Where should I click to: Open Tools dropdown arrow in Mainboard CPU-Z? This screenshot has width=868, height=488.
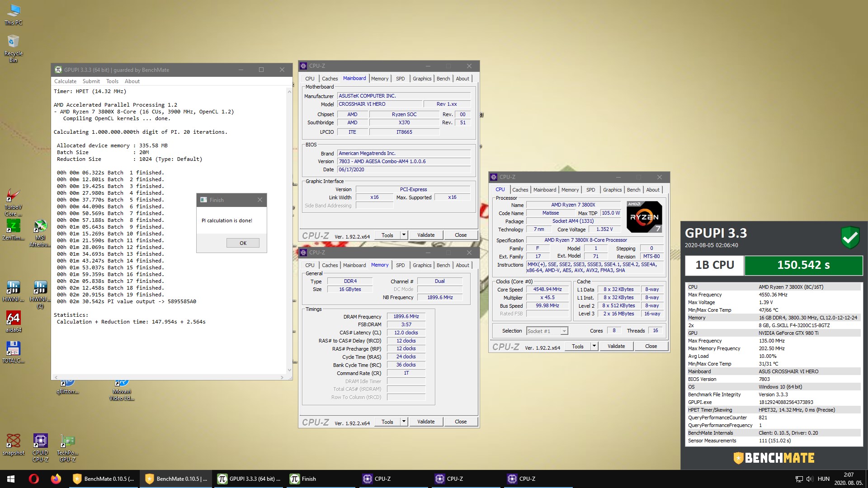(404, 235)
